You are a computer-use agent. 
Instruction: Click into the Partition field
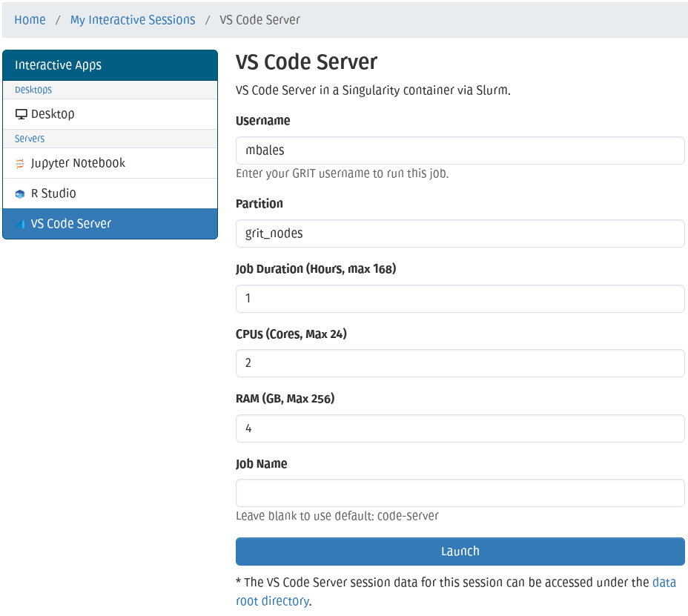click(460, 234)
